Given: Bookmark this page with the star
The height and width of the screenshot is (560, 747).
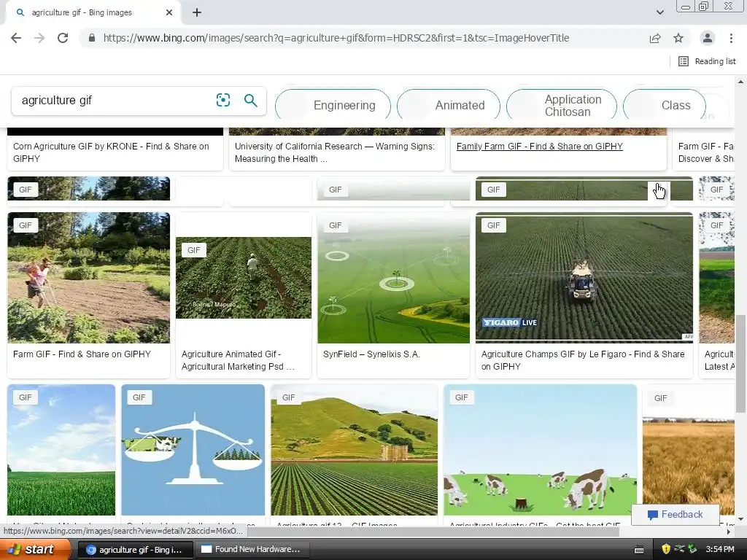Looking at the screenshot, I should click(678, 38).
